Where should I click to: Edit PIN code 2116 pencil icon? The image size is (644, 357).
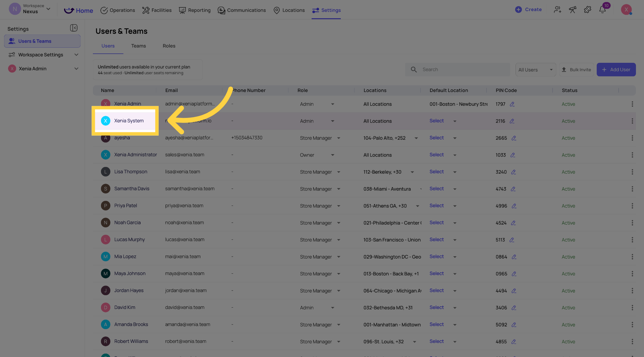512,121
